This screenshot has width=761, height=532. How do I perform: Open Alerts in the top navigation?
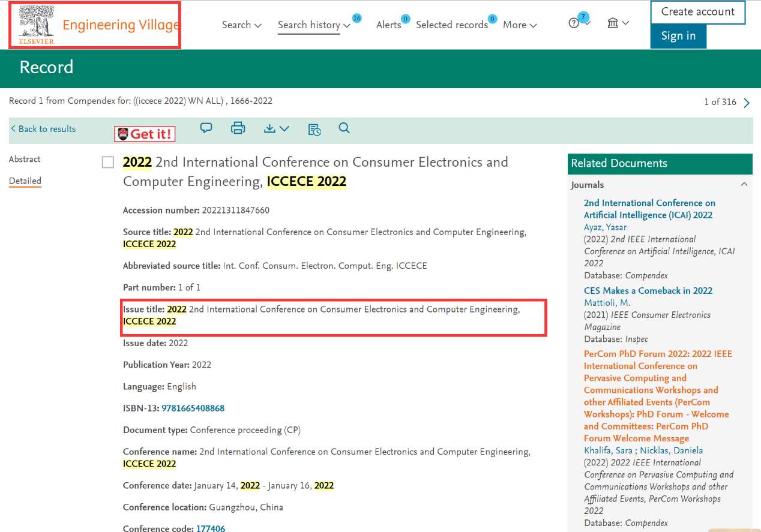tap(388, 25)
